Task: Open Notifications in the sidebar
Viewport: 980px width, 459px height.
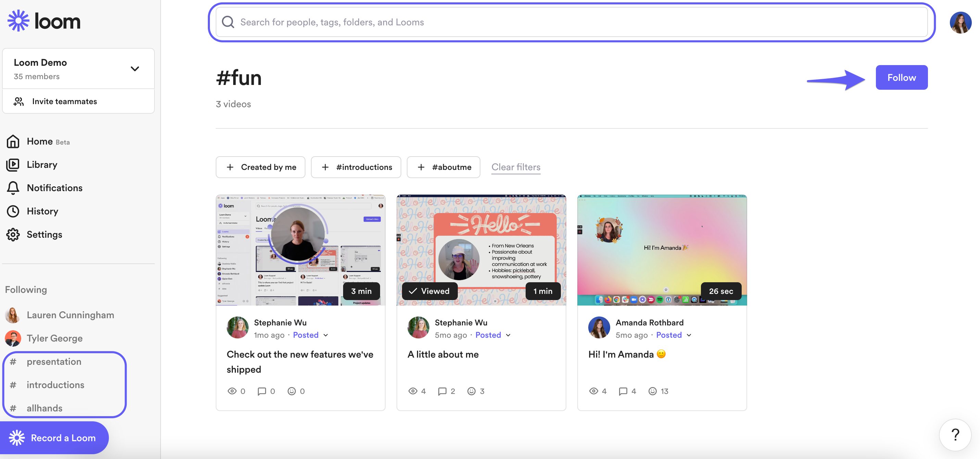Action: click(x=54, y=188)
